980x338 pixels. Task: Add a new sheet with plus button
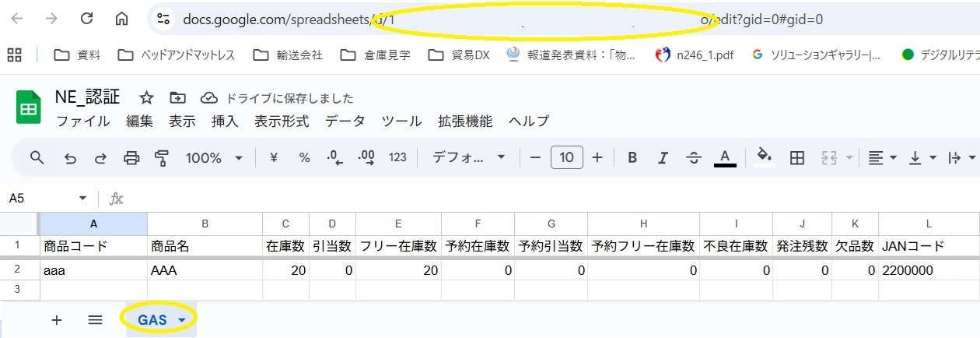(57, 319)
